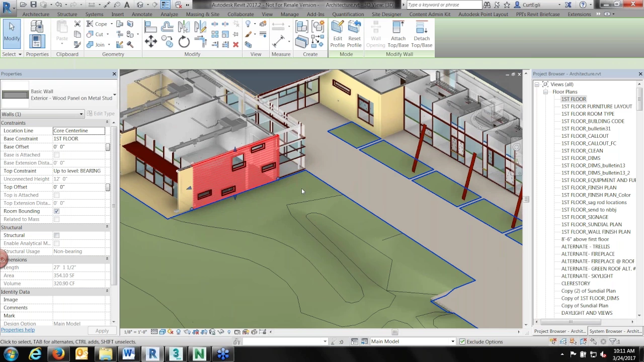Collapse the Floor Plans tree node
The image size is (644, 362).
[545, 92]
